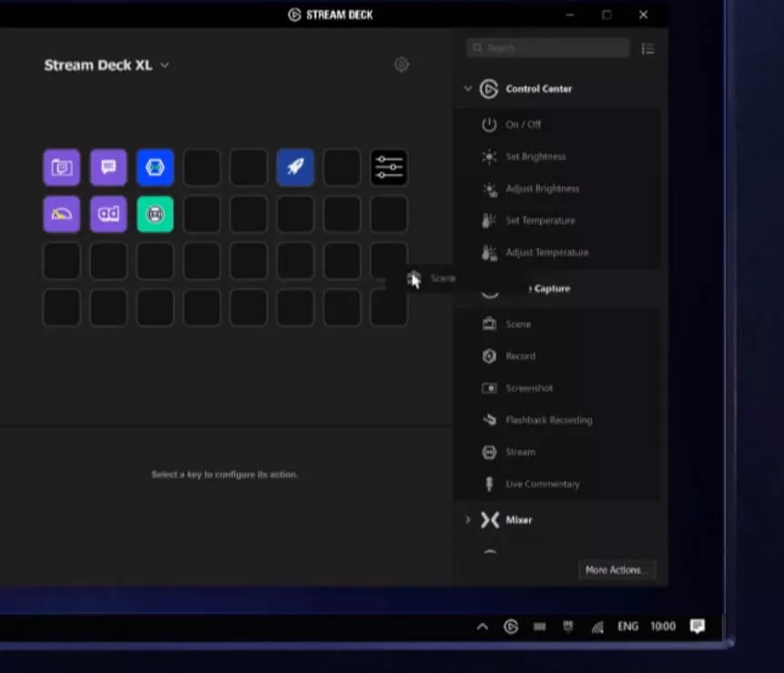Click the Screenshot action in the list
Image resolution: width=784 pixels, height=673 pixels.
click(x=529, y=388)
